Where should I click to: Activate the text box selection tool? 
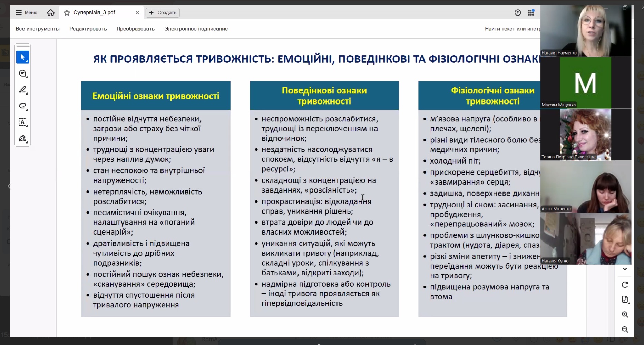pos(23,122)
